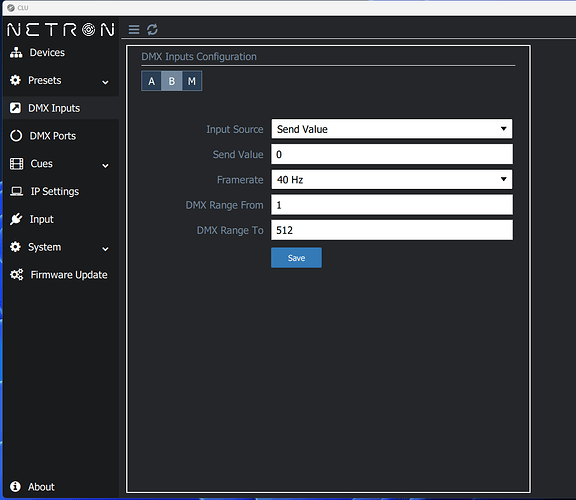Open Devices via the network tree icon

[x=16, y=53]
